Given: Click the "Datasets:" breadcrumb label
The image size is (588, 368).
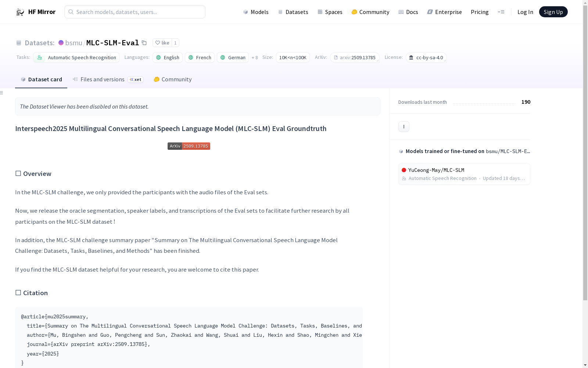Looking at the screenshot, I should (x=40, y=43).
